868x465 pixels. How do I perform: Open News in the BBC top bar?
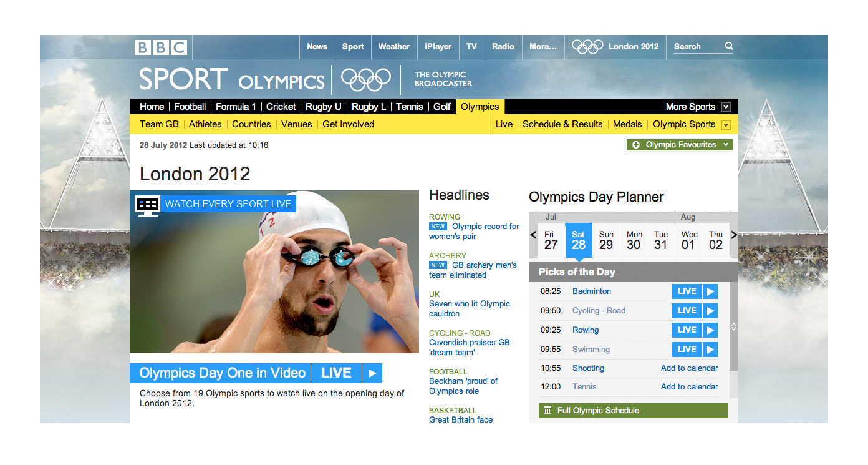pyautogui.click(x=317, y=47)
